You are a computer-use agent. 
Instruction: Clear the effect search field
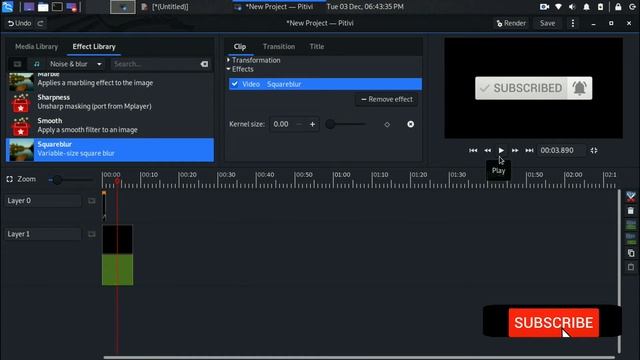[204, 64]
